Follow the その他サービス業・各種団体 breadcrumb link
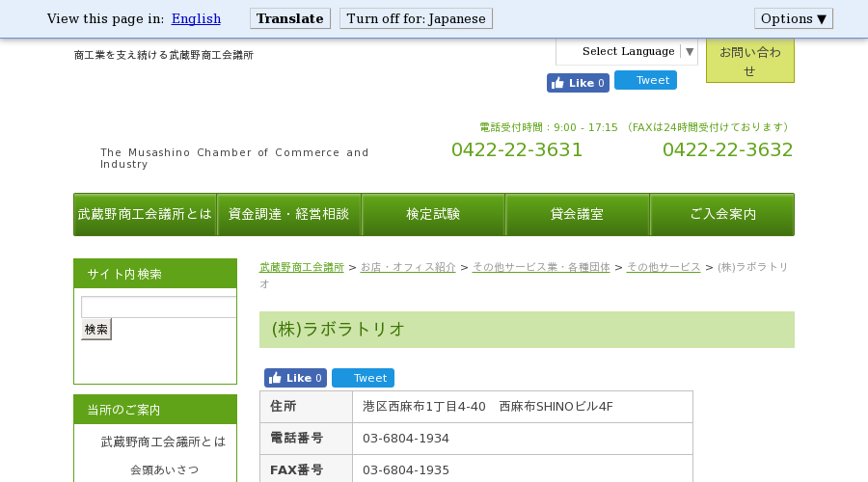 tap(541, 267)
